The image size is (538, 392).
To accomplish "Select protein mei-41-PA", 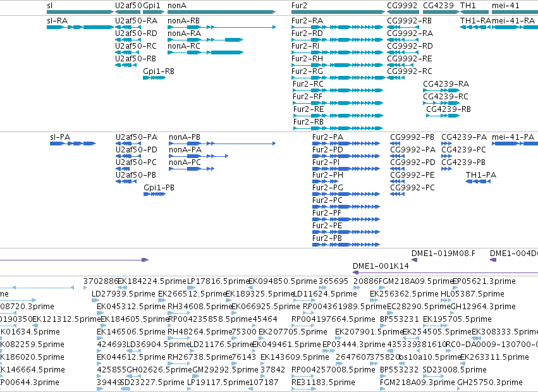I will [515, 144].
